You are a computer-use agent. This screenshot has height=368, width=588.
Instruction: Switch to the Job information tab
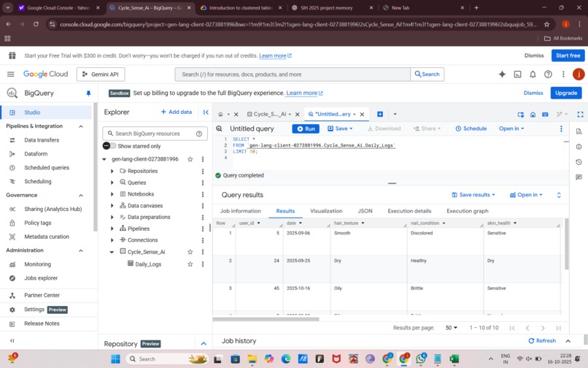[x=240, y=211]
